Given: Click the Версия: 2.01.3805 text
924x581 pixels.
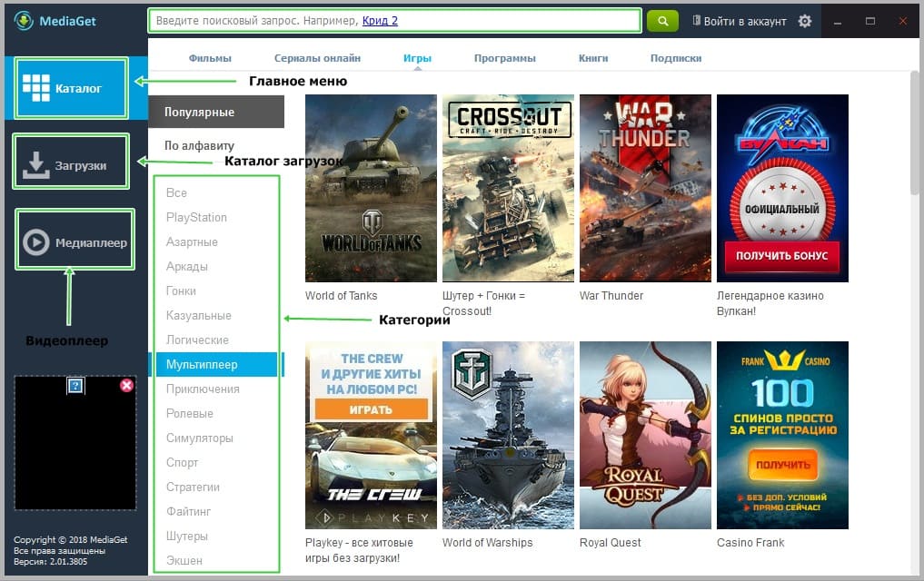Looking at the screenshot, I should coord(50,562).
